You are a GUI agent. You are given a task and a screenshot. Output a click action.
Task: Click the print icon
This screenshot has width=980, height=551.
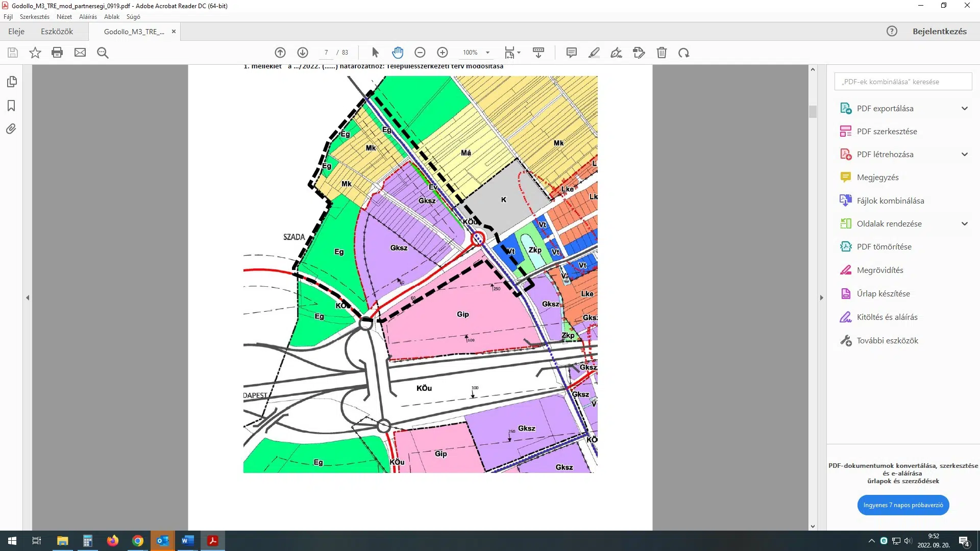tap(57, 53)
